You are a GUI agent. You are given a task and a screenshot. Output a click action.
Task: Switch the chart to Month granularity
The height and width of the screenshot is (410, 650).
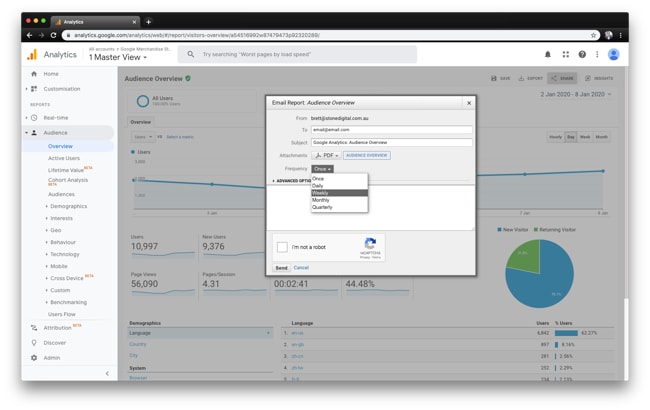[601, 137]
